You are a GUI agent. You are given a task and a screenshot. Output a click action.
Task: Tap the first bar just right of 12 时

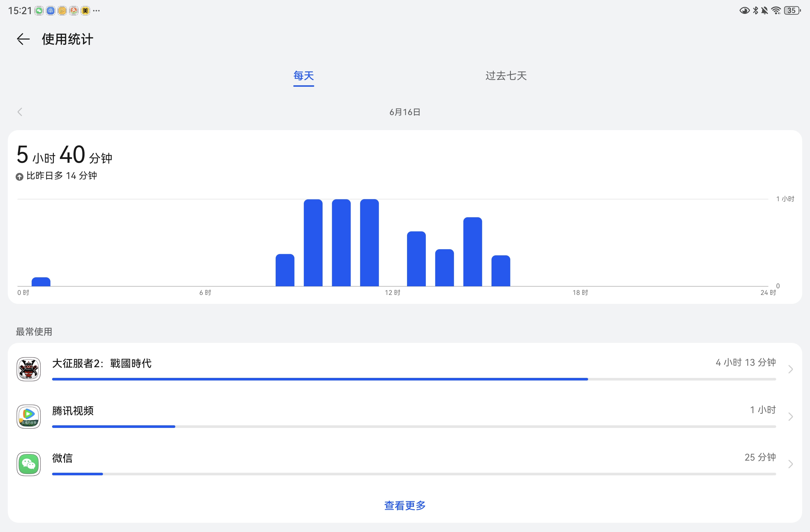[x=416, y=258]
